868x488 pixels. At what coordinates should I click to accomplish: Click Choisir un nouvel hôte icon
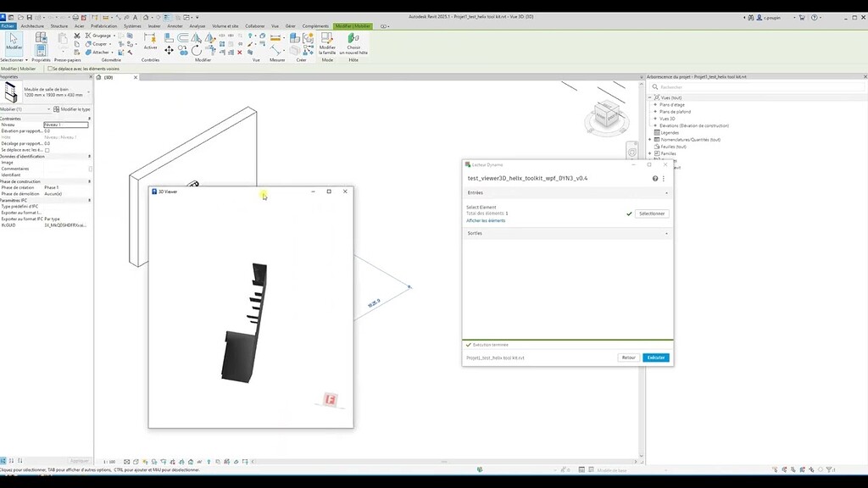coord(353,43)
